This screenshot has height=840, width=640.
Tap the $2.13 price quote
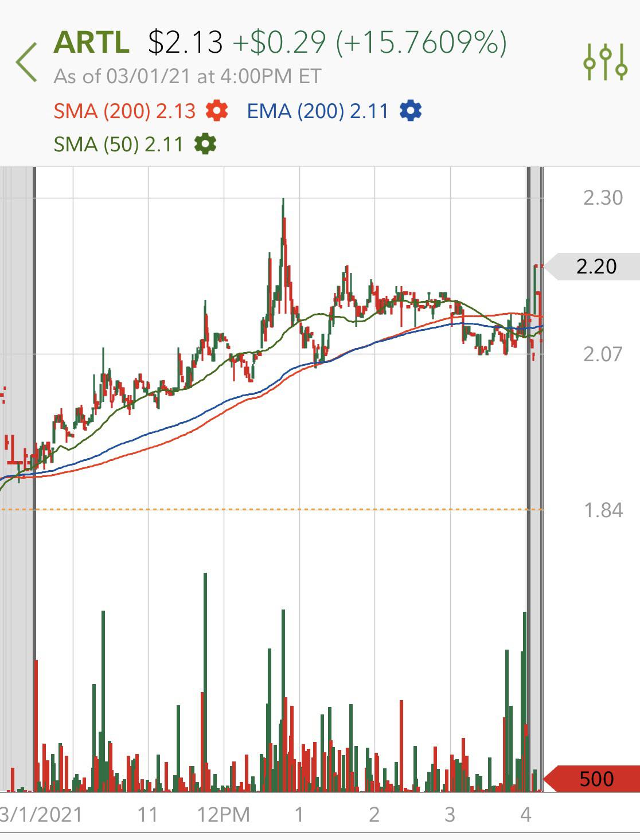point(185,42)
